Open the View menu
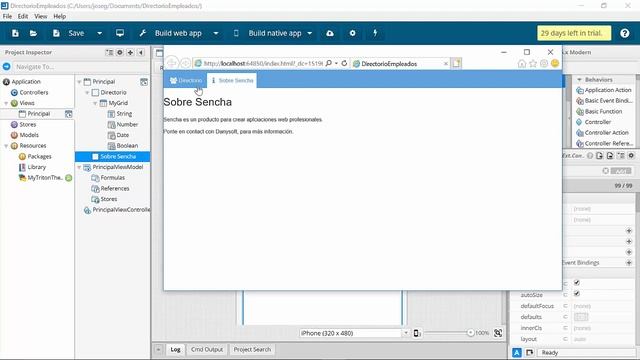The image size is (640, 360). pyautogui.click(x=40, y=16)
